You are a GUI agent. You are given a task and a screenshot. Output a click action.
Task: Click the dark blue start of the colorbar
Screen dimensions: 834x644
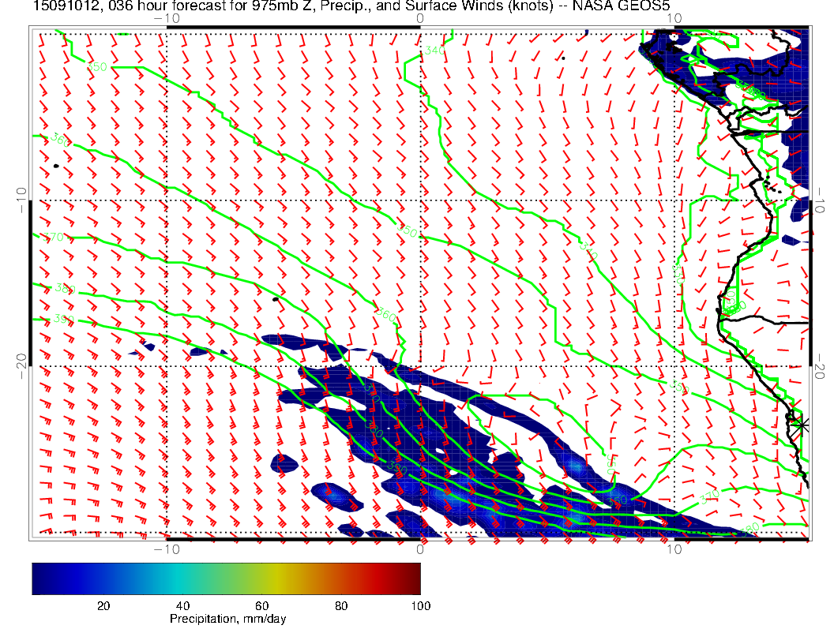39,578
